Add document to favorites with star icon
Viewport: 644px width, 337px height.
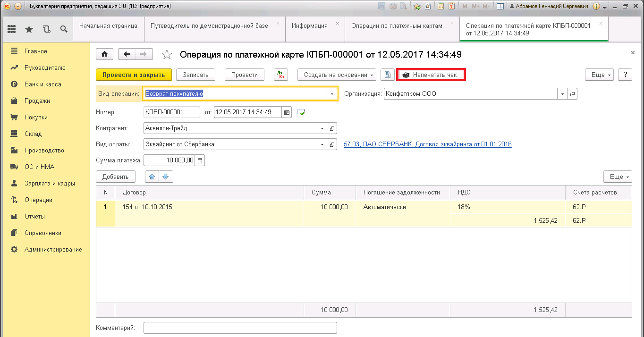click(x=167, y=55)
